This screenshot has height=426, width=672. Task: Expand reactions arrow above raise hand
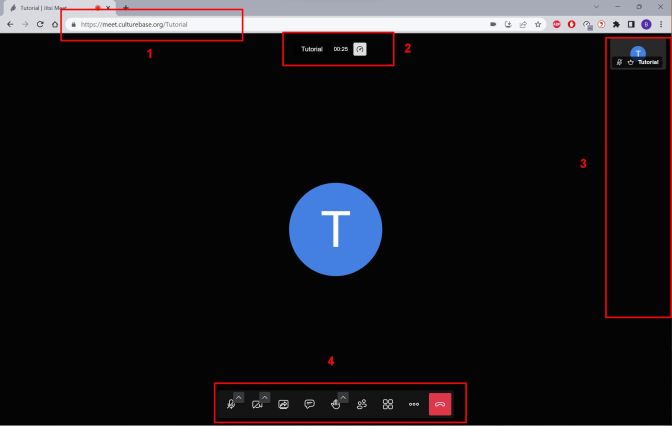pyautogui.click(x=344, y=397)
